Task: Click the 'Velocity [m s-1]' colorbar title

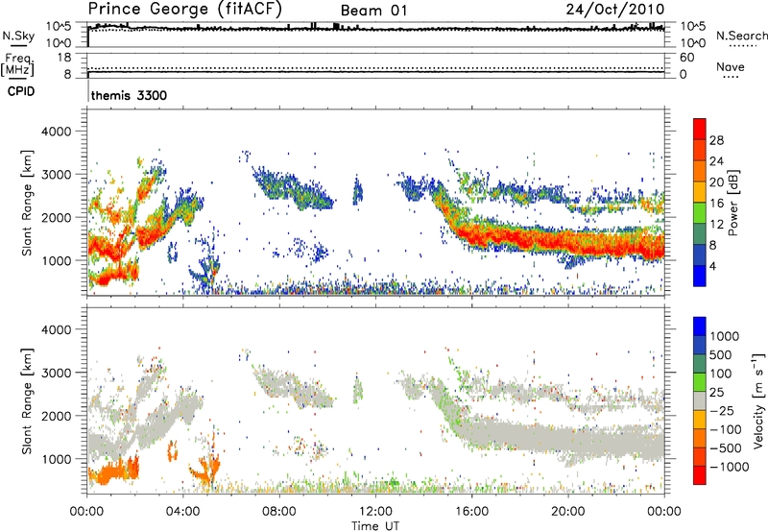Action: coord(758,400)
